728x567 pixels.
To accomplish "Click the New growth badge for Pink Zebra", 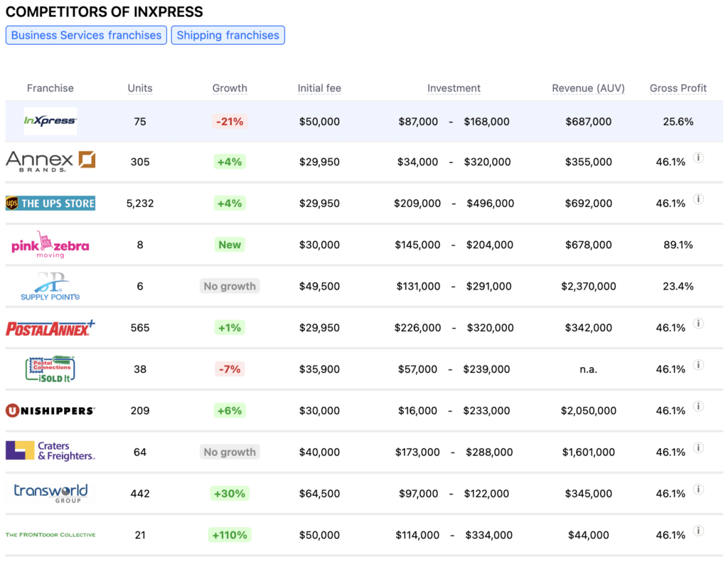I will (x=230, y=245).
